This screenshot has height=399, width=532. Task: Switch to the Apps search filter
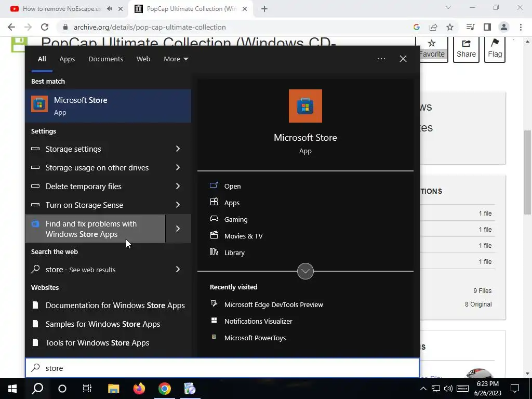67,59
